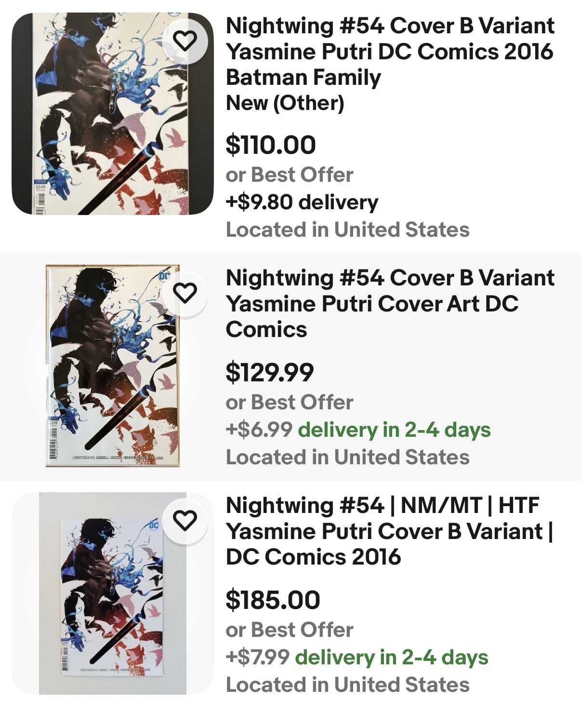Click the $185.00 price
Screen dimensions: 581x728
click(273, 600)
